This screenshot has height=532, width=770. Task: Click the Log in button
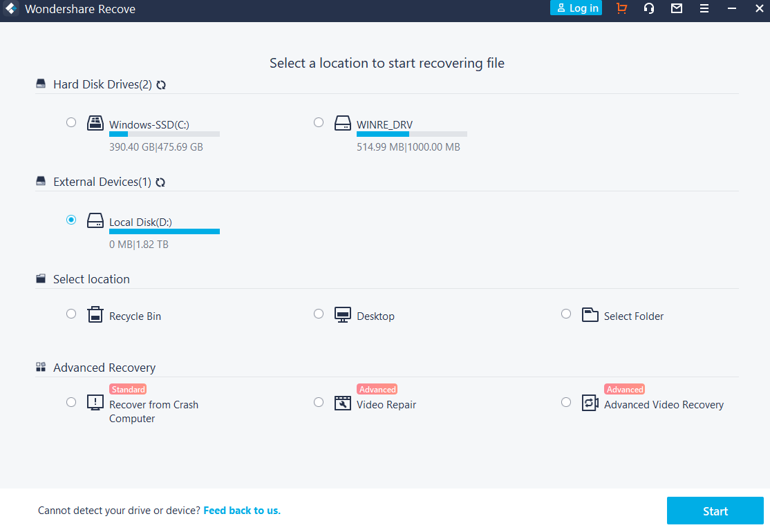(x=576, y=8)
